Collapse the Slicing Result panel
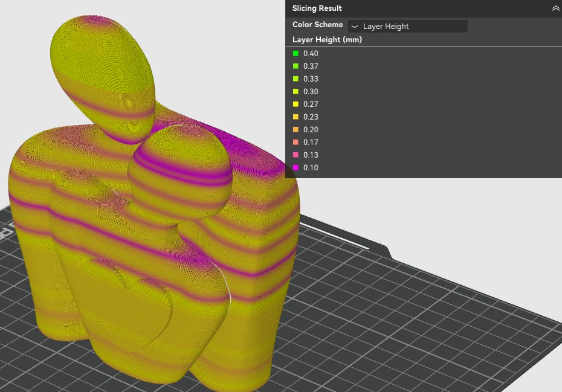 [555, 8]
